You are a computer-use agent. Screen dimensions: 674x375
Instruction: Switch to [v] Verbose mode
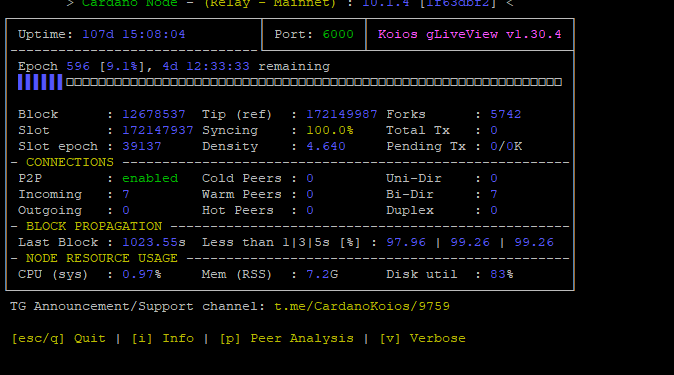422,338
